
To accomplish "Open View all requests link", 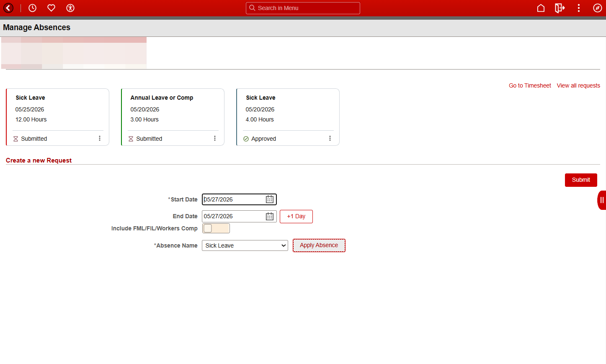I will tap(578, 85).
